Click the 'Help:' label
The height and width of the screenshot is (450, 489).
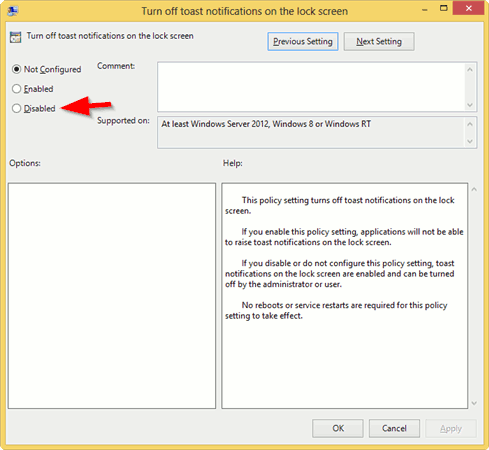(233, 163)
